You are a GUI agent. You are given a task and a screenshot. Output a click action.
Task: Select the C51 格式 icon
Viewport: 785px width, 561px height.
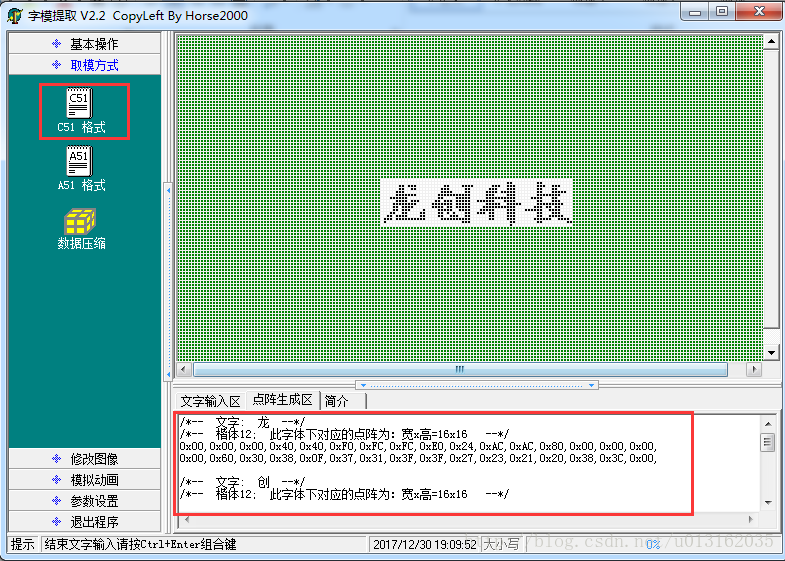click(x=79, y=103)
